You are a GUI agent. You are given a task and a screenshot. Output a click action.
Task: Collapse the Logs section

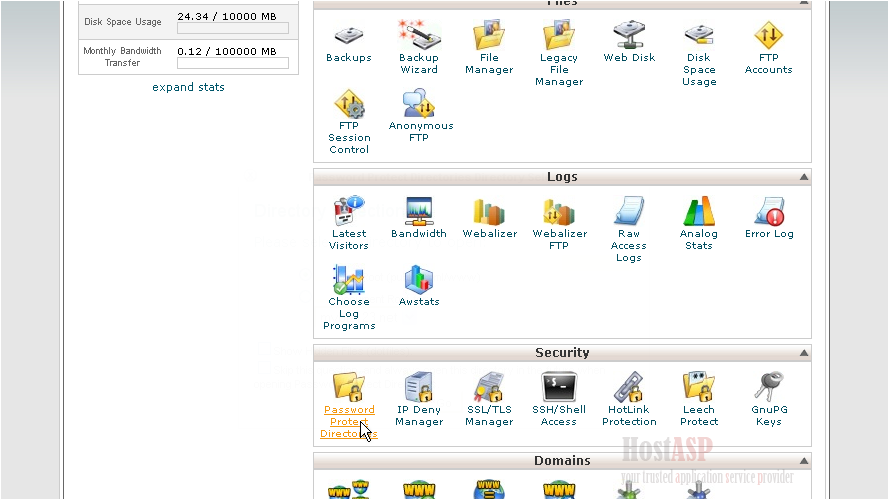pos(803,177)
